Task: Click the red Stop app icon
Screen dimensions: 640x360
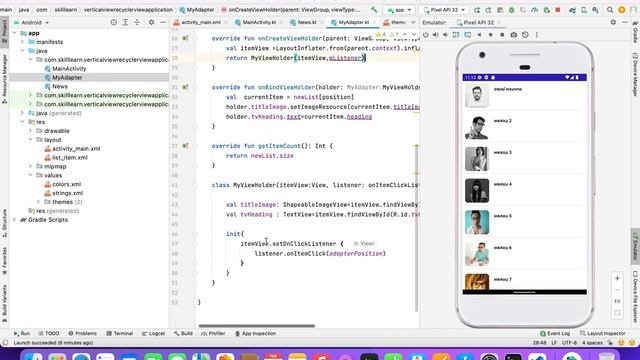Action: (558, 10)
